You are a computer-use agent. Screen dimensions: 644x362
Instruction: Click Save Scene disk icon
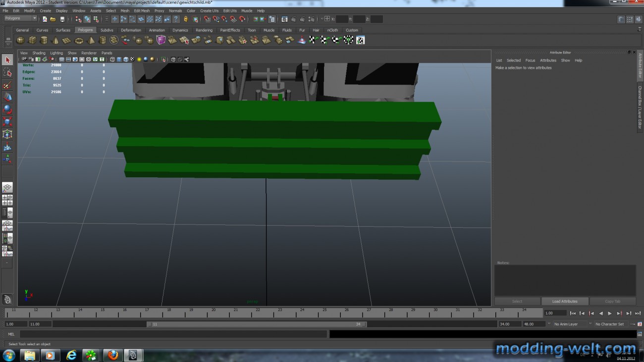pos(62,19)
